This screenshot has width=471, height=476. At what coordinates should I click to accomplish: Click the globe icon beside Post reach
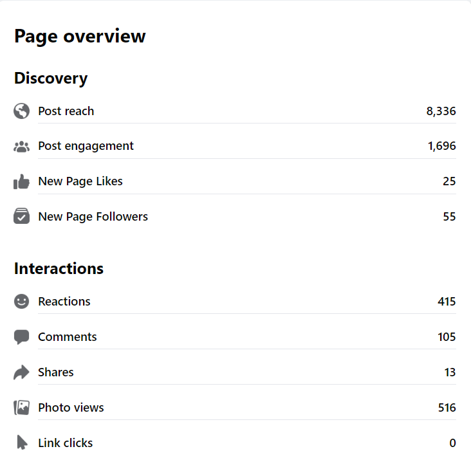pyautogui.click(x=21, y=111)
